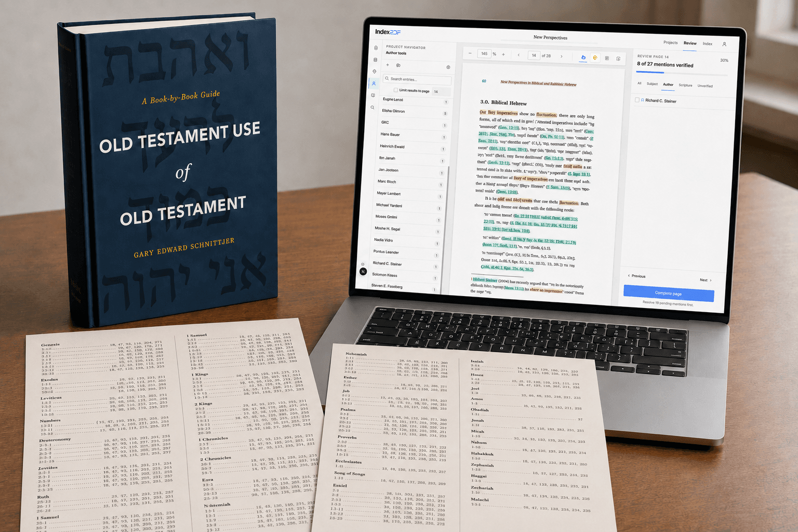Open the document icon in the left sidebar

point(376,48)
